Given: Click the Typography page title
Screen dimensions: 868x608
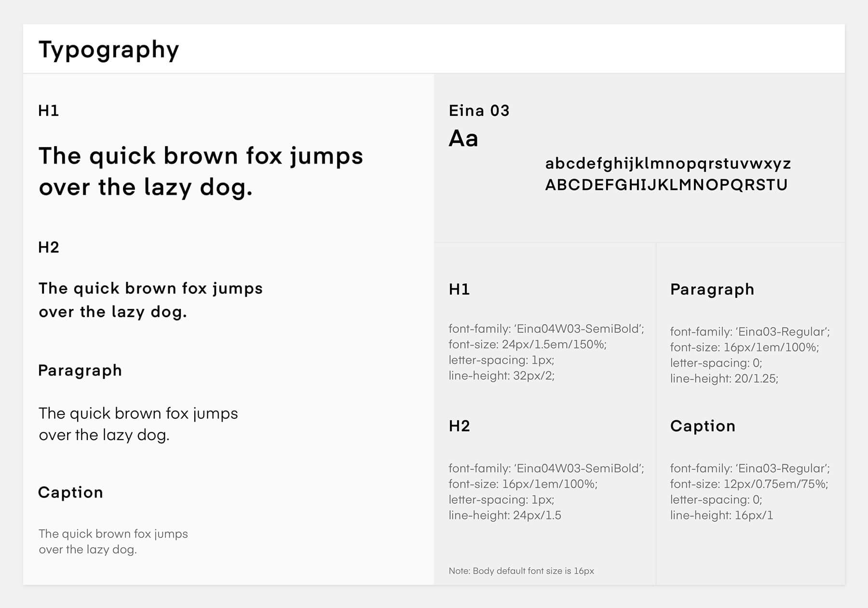Looking at the screenshot, I should pyautogui.click(x=108, y=48).
